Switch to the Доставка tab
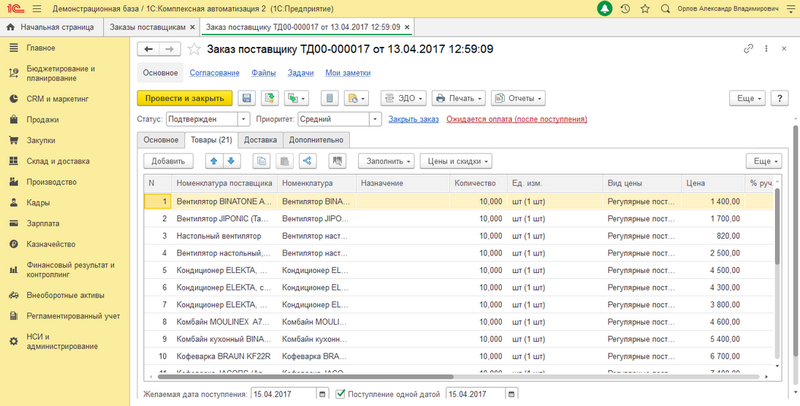Screen dimensions: 800x406 (x=261, y=140)
